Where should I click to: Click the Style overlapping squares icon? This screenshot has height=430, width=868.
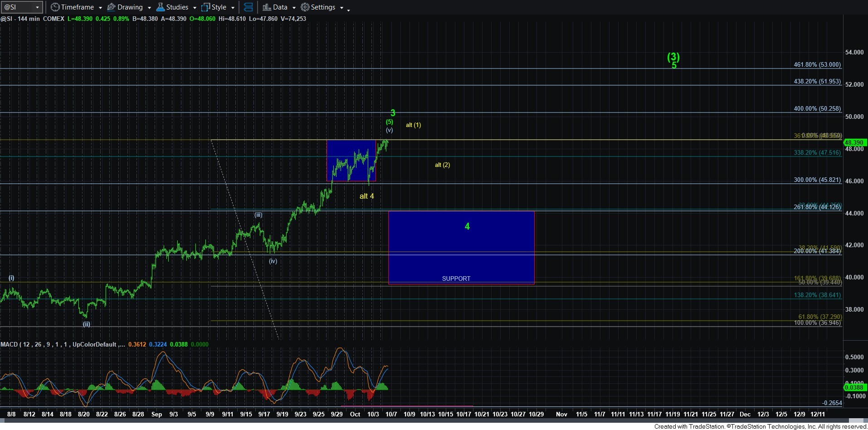[x=205, y=7]
